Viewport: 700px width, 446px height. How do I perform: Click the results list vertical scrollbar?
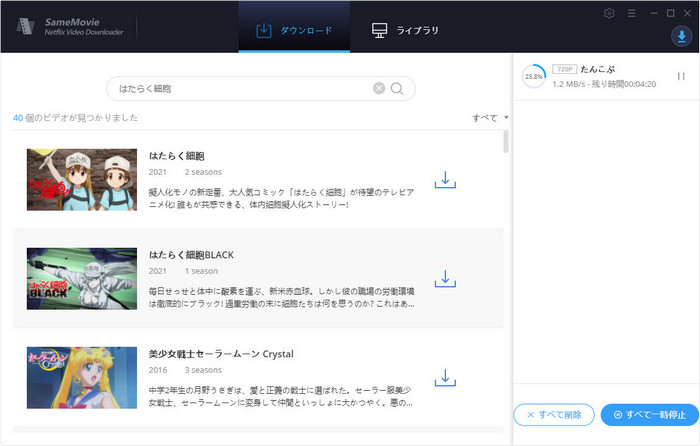click(506, 142)
